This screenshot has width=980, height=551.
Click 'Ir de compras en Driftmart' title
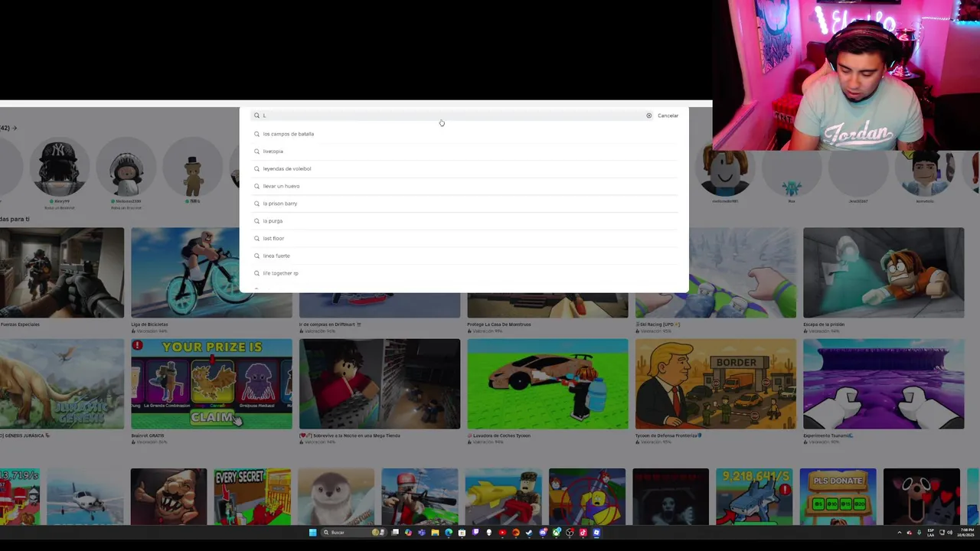point(330,324)
